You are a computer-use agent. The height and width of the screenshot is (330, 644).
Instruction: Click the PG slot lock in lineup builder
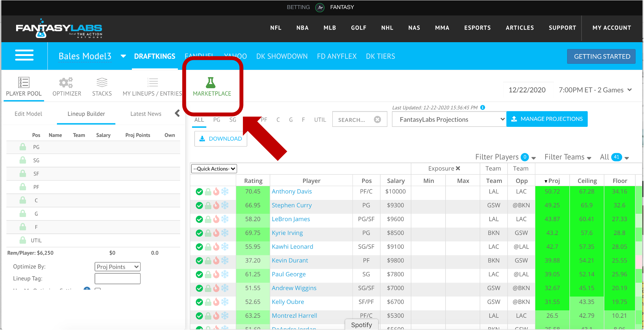(23, 147)
